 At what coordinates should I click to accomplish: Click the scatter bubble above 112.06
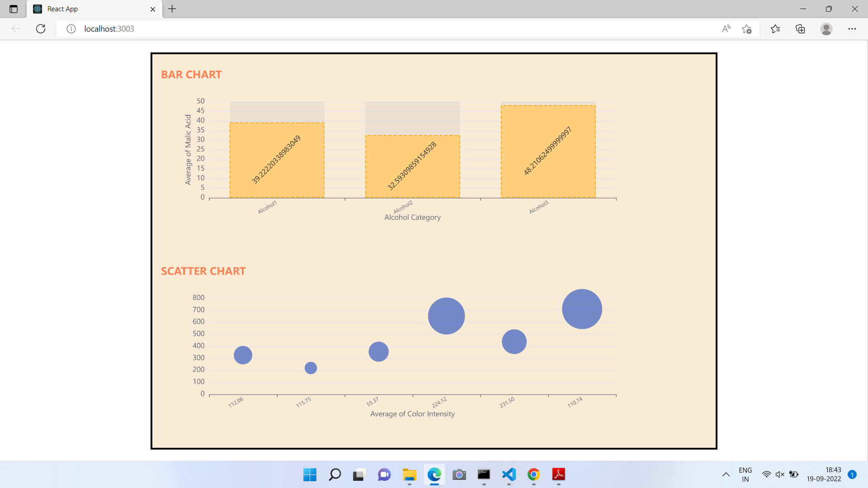(243, 355)
